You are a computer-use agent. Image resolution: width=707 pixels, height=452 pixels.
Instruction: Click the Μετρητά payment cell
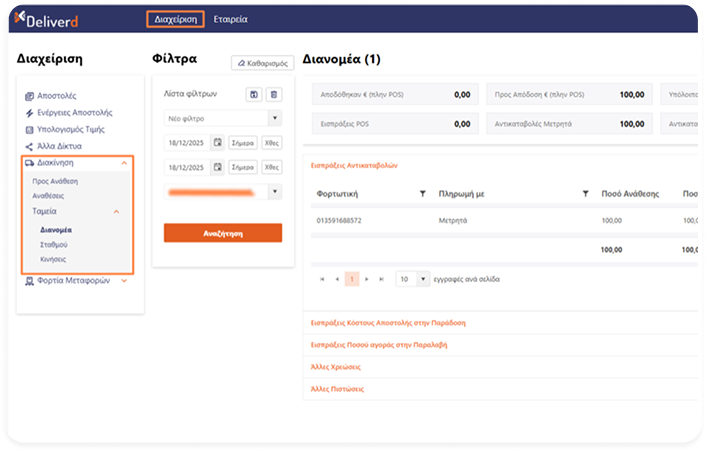(x=453, y=221)
